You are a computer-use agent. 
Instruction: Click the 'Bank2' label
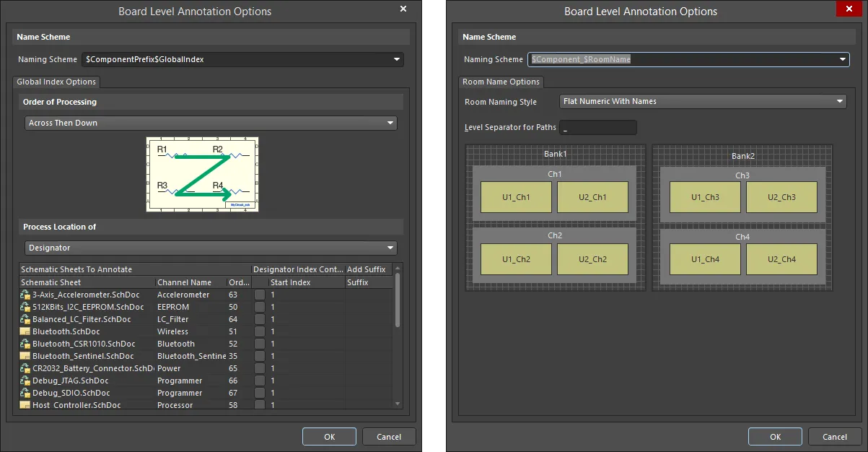click(742, 156)
